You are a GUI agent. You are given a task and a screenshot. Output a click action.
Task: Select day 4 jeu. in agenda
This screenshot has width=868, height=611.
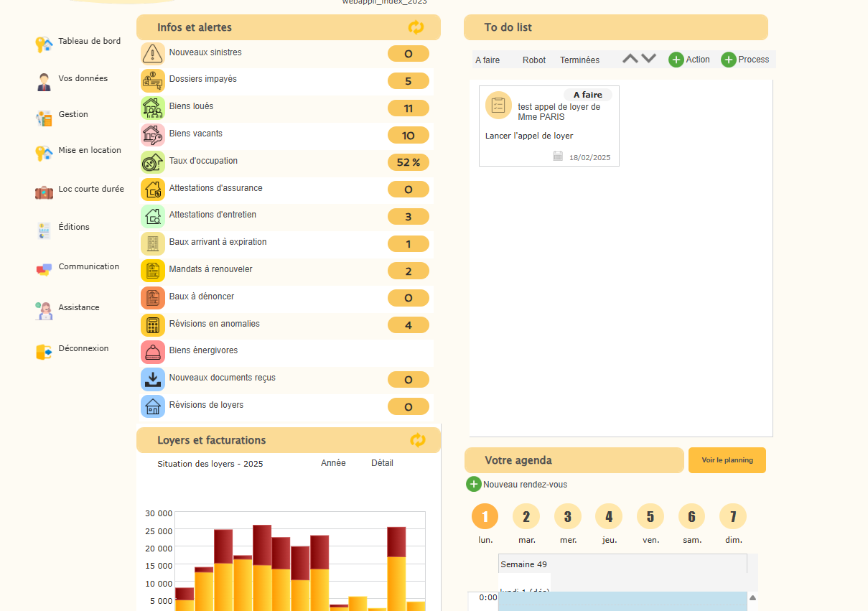(x=609, y=516)
